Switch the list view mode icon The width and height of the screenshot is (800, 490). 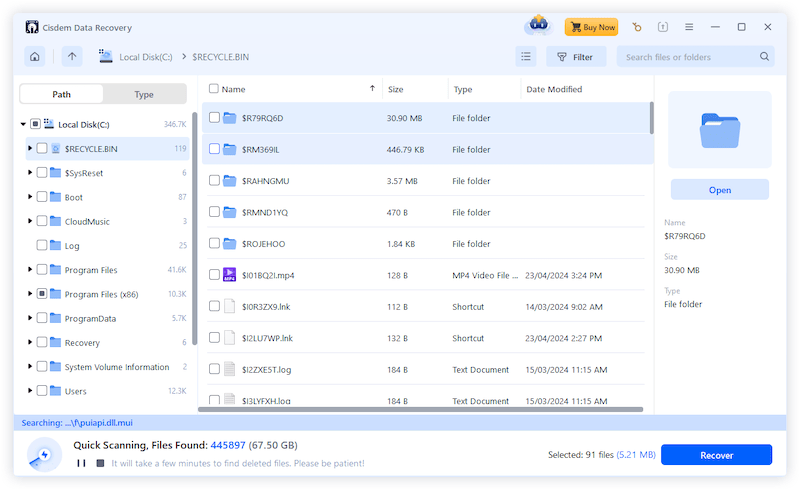pyautogui.click(x=526, y=57)
